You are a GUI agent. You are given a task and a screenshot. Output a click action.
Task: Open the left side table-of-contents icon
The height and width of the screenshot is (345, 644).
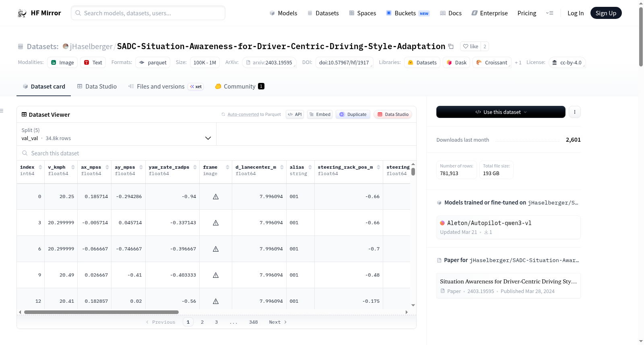[2, 111]
